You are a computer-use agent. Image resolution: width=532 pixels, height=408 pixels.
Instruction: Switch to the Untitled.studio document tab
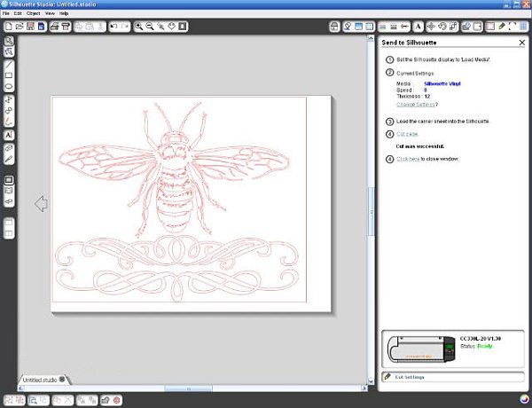tap(39, 380)
